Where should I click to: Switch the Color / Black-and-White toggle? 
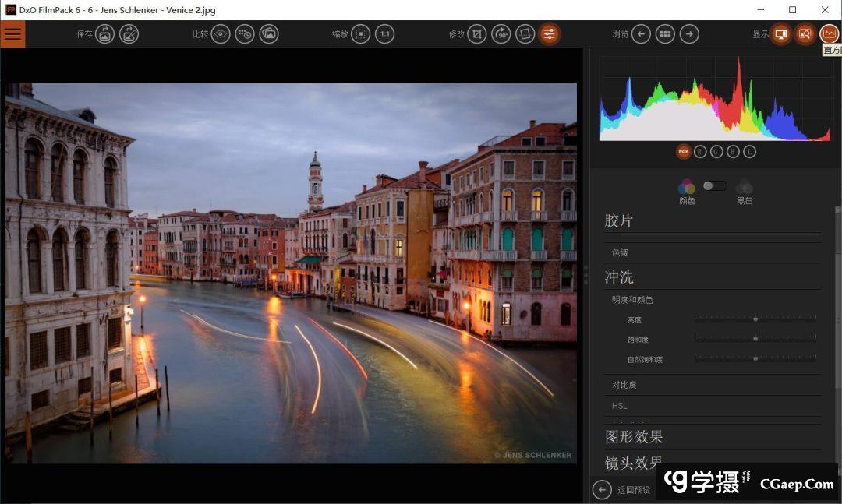(714, 186)
